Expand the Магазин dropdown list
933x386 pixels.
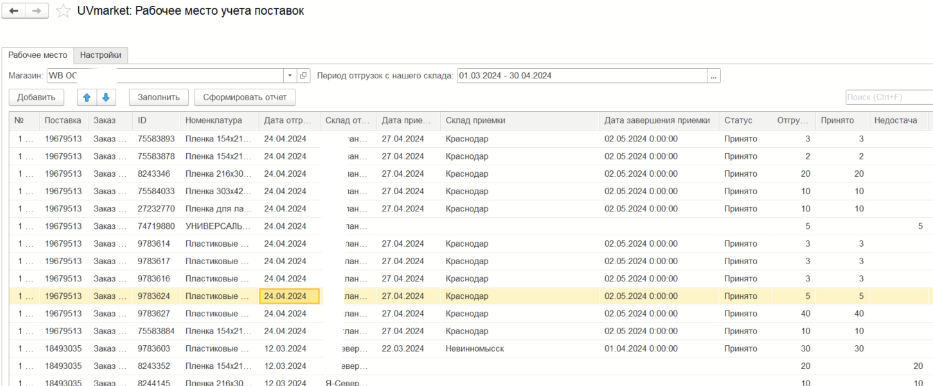point(290,76)
